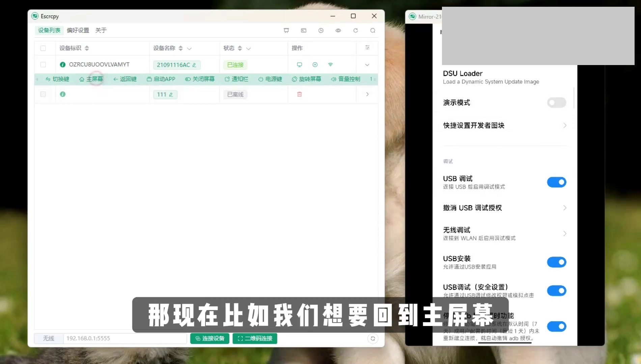Click the wireless IP address input field
Viewport: 641px width, 364px height.
(125, 338)
